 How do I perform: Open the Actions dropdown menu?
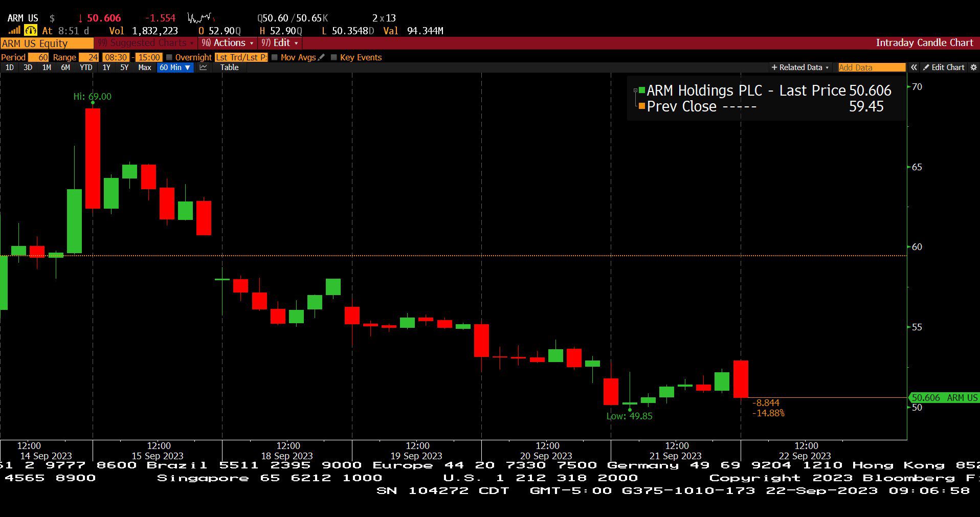pyautogui.click(x=228, y=43)
